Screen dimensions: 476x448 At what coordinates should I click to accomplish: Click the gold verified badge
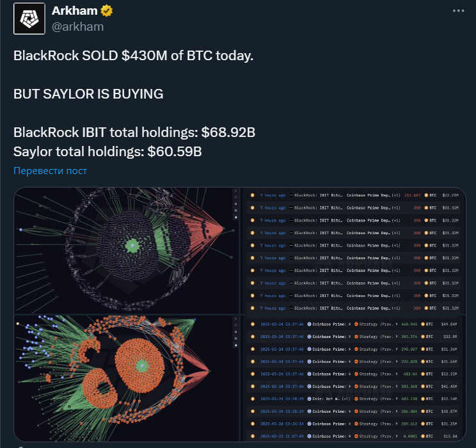pos(107,11)
